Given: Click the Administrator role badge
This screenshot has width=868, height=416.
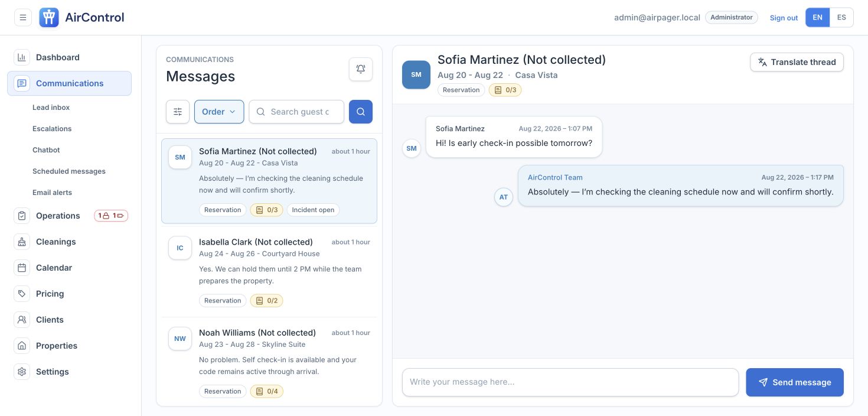Looking at the screenshot, I should [x=732, y=17].
